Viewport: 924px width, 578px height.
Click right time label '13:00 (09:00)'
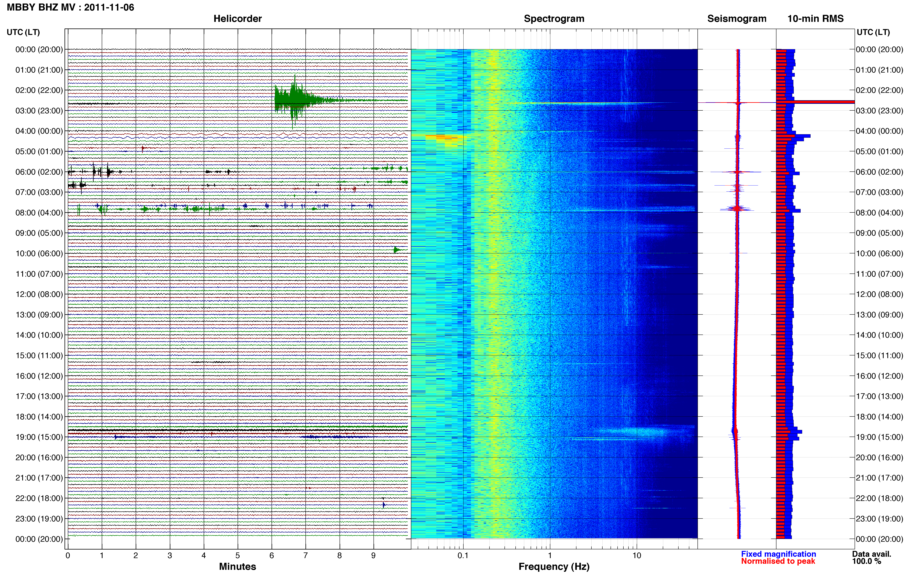coord(880,315)
